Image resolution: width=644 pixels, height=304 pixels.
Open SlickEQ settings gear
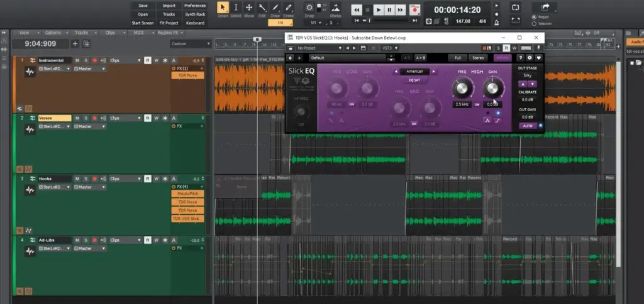[530, 58]
